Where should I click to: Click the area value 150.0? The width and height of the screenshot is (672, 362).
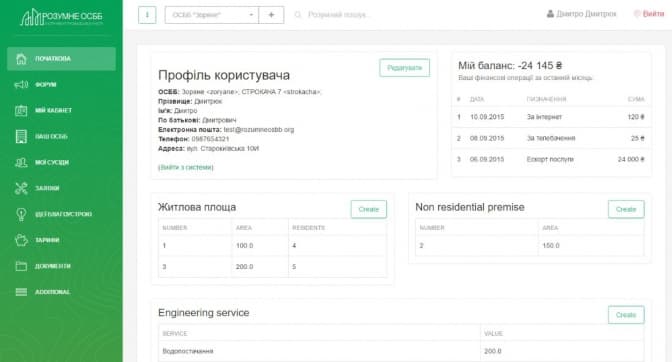click(551, 245)
